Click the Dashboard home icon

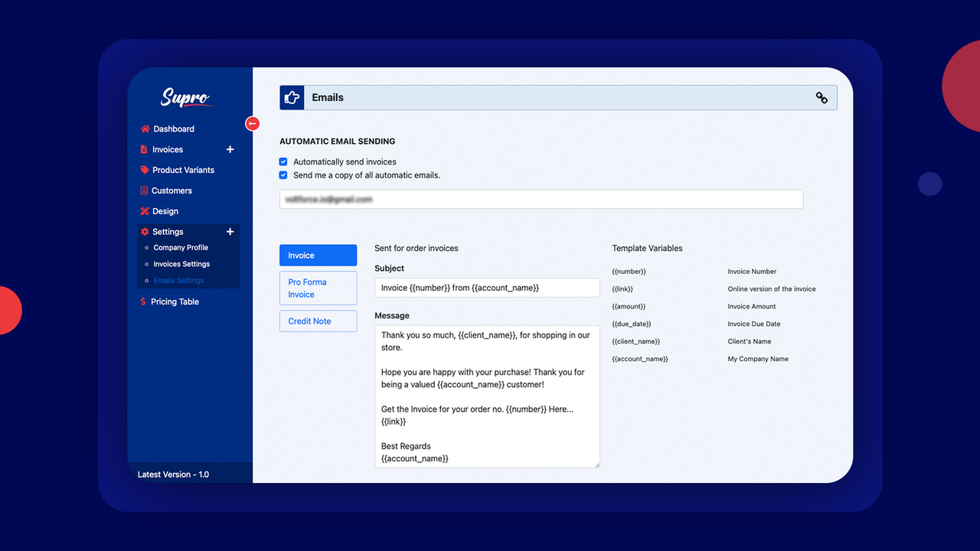[x=145, y=129]
